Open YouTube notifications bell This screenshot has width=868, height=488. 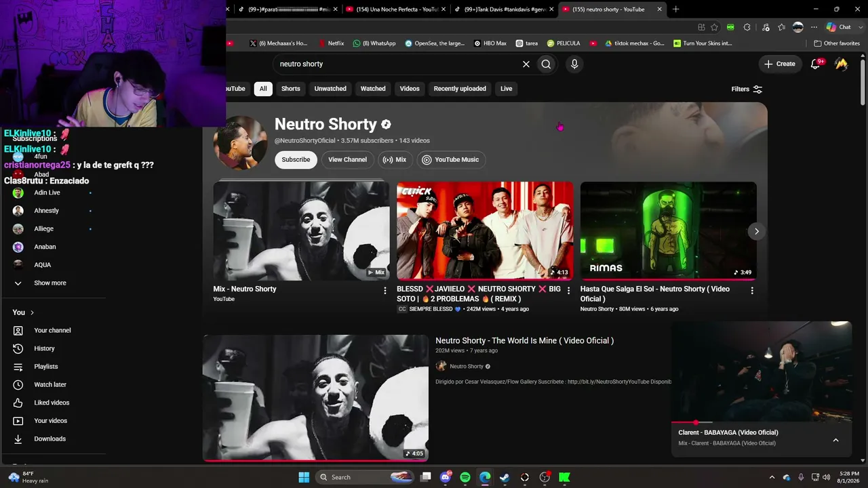(x=816, y=64)
